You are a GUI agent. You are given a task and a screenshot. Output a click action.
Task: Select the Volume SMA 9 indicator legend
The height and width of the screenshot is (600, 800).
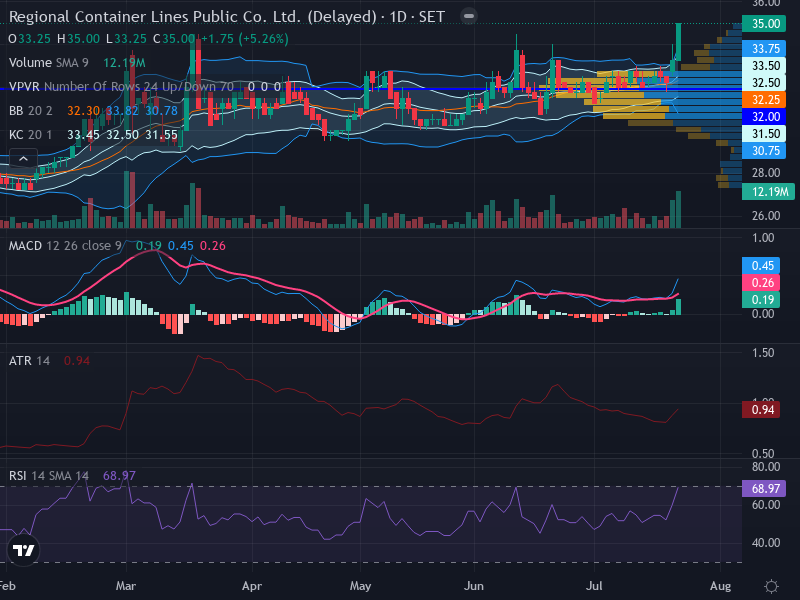pyautogui.click(x=48, y=63)
